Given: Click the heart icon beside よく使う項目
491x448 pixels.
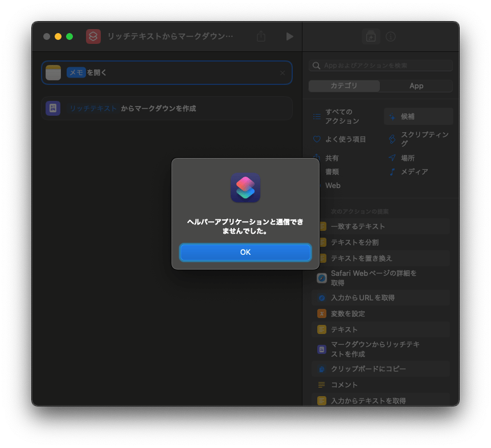Looking at the screenshot, I should tap(317, 140).
